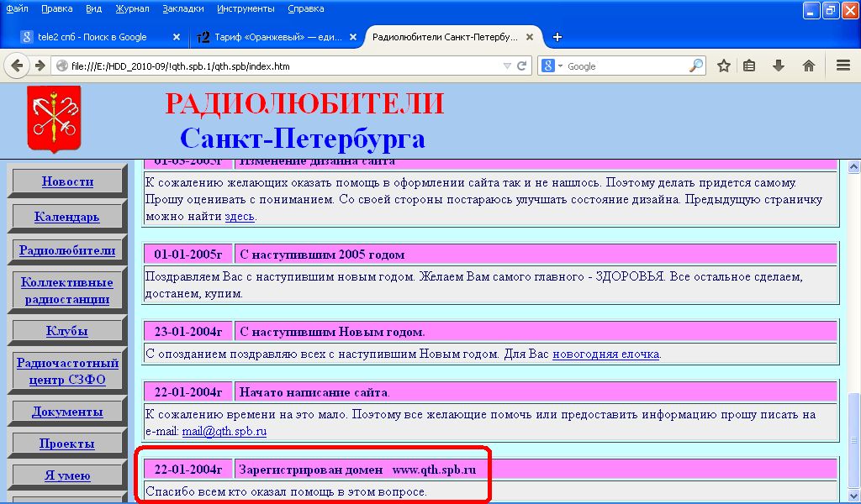
Task: Expand the address bar history dropdown
Action: 507,66
